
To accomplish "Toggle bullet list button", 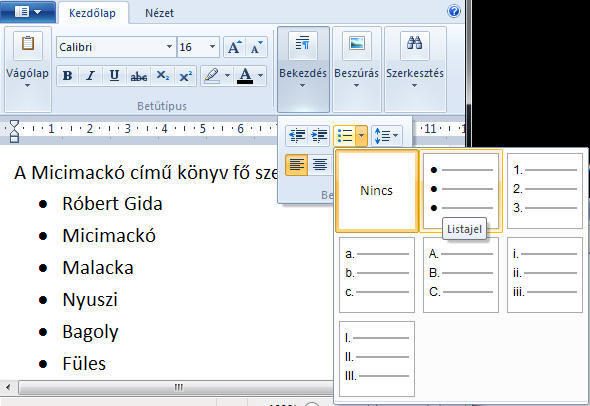I will point(345,135).
